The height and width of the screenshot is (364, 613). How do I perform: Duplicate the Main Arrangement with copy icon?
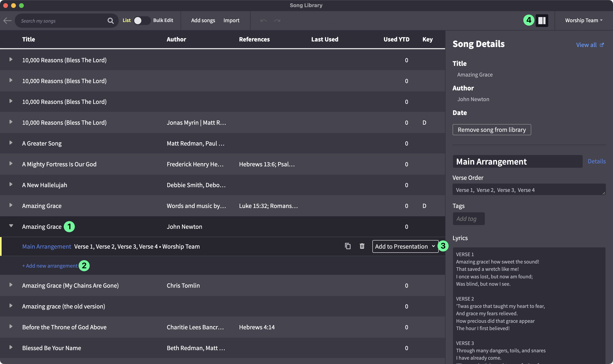click(x=348, y=246)
